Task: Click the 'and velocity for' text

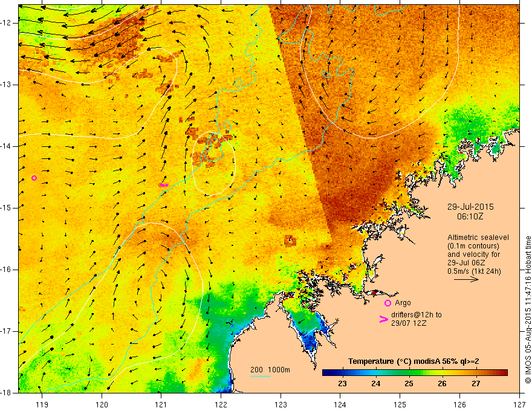Action: 473,254
